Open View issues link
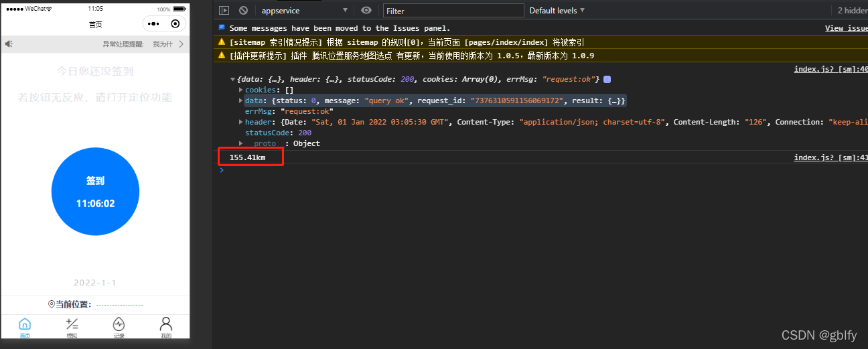Screen dimensions: 868x349 [x=847, y=28]
